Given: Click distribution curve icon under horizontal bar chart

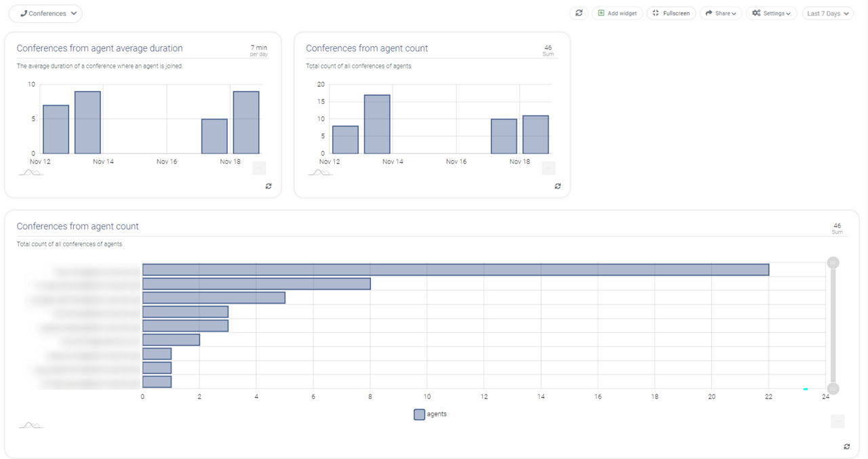Looking at the screenshot, I should (x=31, y=425).
